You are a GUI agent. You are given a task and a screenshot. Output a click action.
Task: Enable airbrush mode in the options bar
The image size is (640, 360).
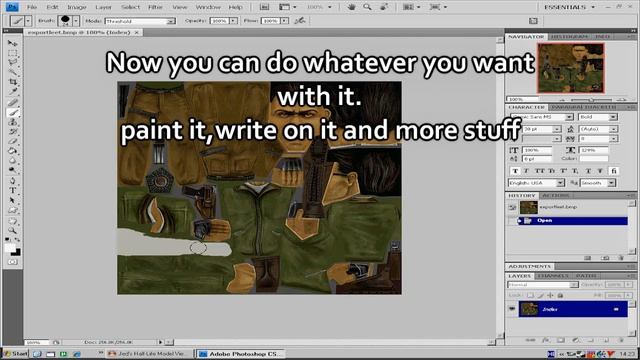pos(300,20)
